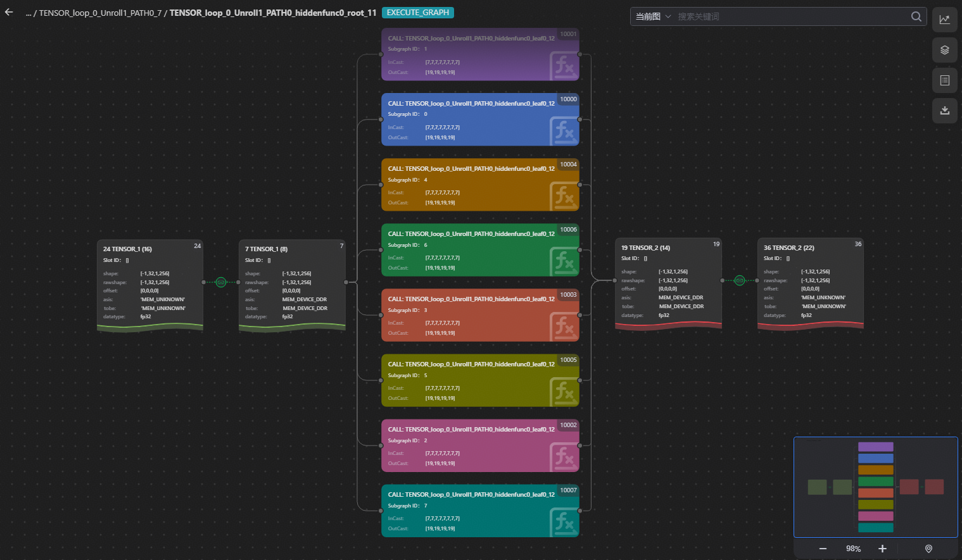The image size is (962, 560).
Task: Click the download icon
Action: pyautogui.click(x=944, y=110)
